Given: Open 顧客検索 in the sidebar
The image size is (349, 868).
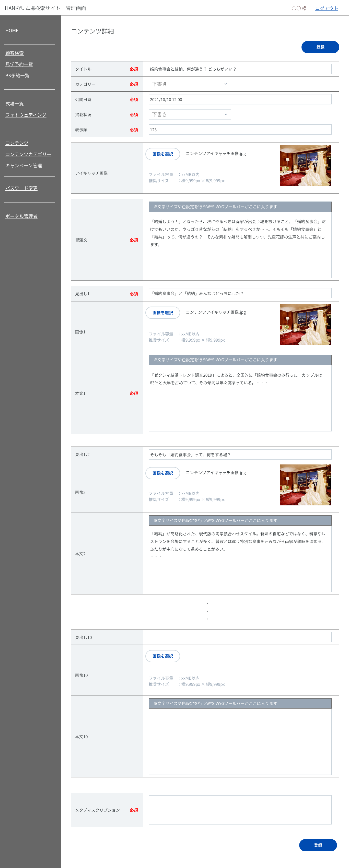Looking at the screenshot, I should coord(15,53).
